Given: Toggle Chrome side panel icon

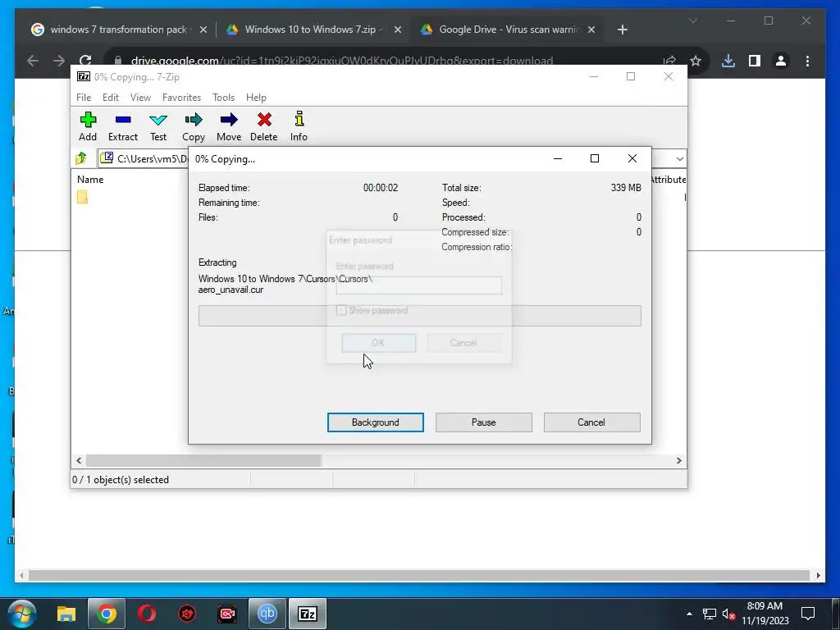Looking at the screenshot, I should click(755, 61).
